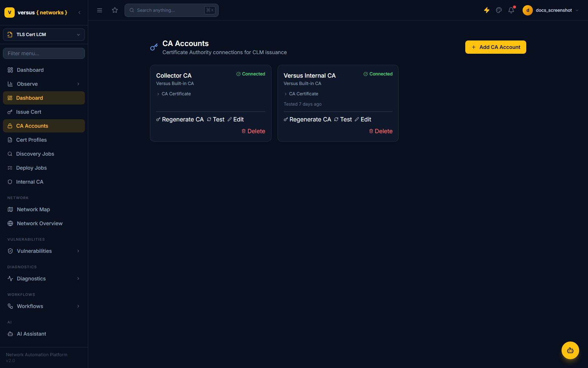Open Internal CA page
This screenshot has width=588, height=368.
point(44,182)
